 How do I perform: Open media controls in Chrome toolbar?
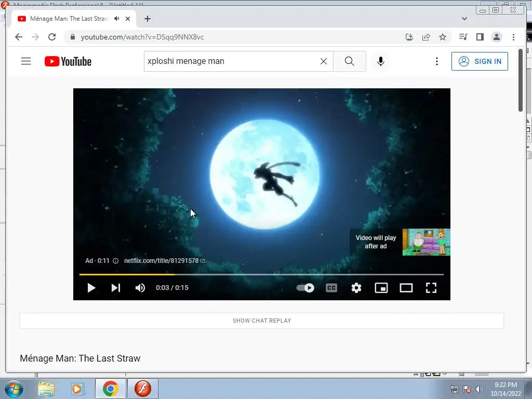[x=463, y=37]
